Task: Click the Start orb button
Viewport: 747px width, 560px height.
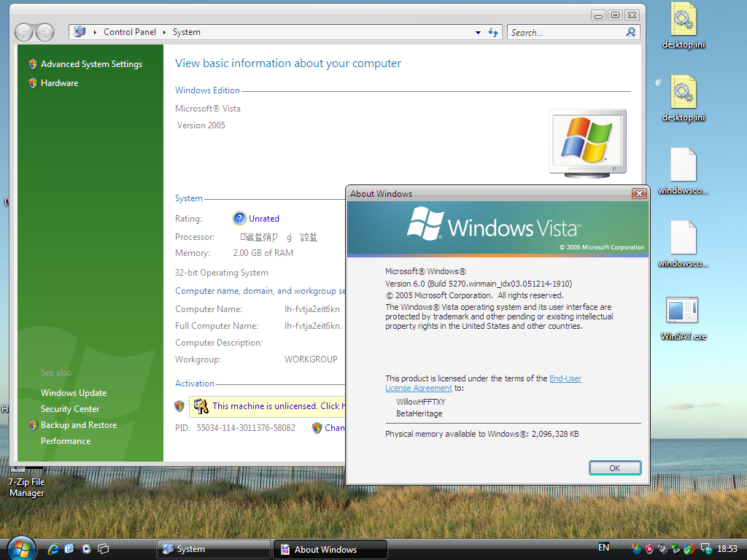Action: pyautogui.click(x=21, y=548)
